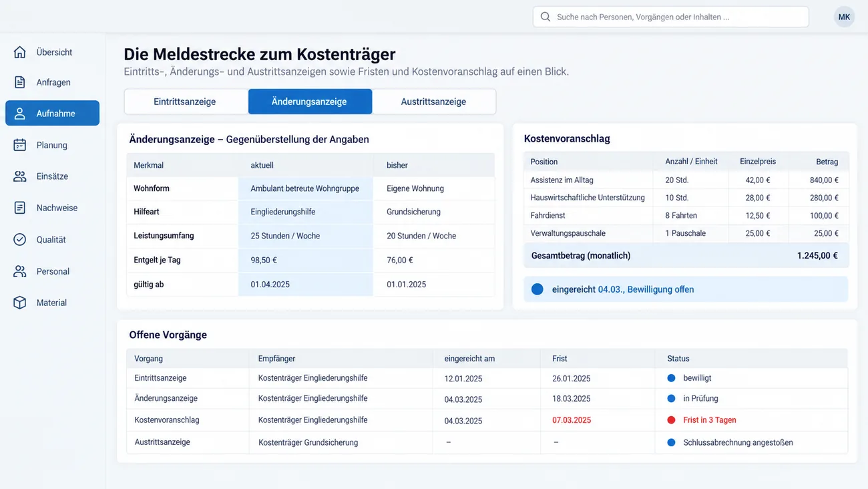Click the Aufnahme person icon

20,114
